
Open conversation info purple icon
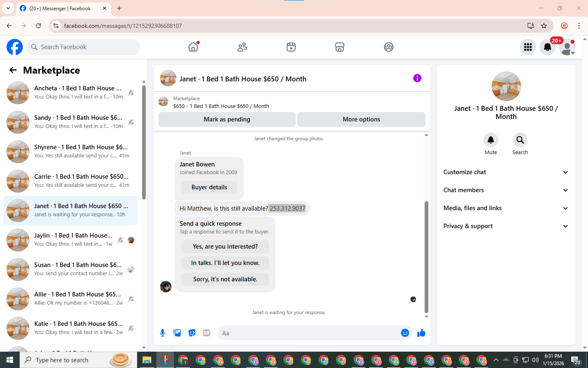(417, 78)
